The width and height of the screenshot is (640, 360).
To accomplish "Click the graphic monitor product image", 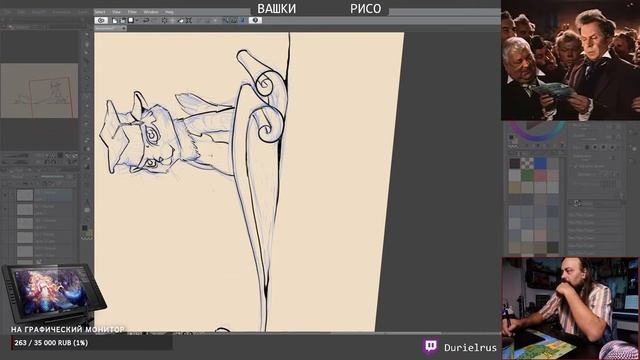I will [53, 293].
